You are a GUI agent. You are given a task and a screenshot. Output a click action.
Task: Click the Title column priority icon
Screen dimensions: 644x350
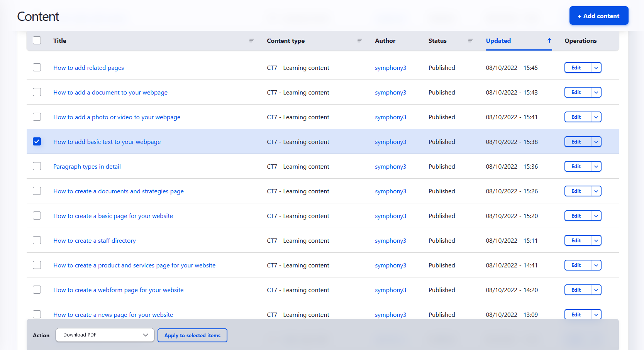(251, 41)
